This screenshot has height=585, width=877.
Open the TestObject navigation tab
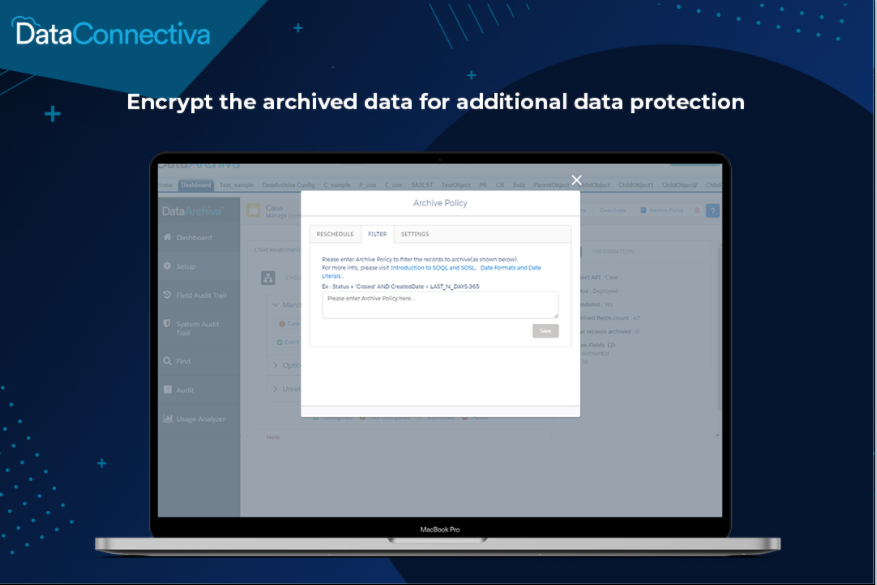coord(456,185)
